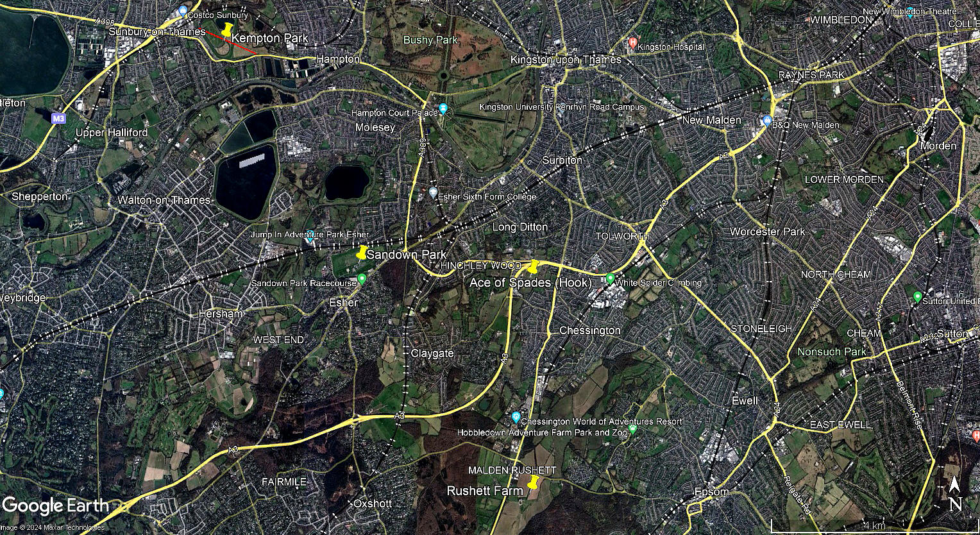Click the New Wimbledon Theatre marker icon
Image resolution: width=980 pixels, height=535 pixels.
pos(909,12)
